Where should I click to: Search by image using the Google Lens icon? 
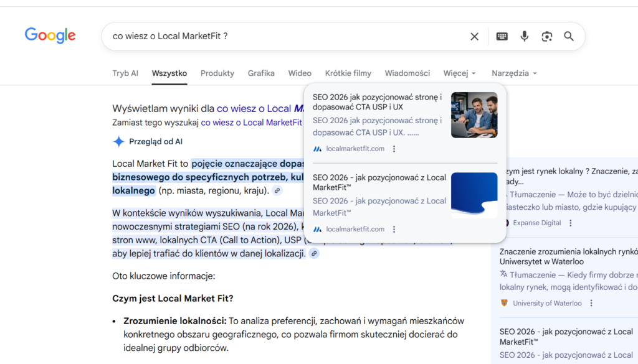(x=546, y=36)
